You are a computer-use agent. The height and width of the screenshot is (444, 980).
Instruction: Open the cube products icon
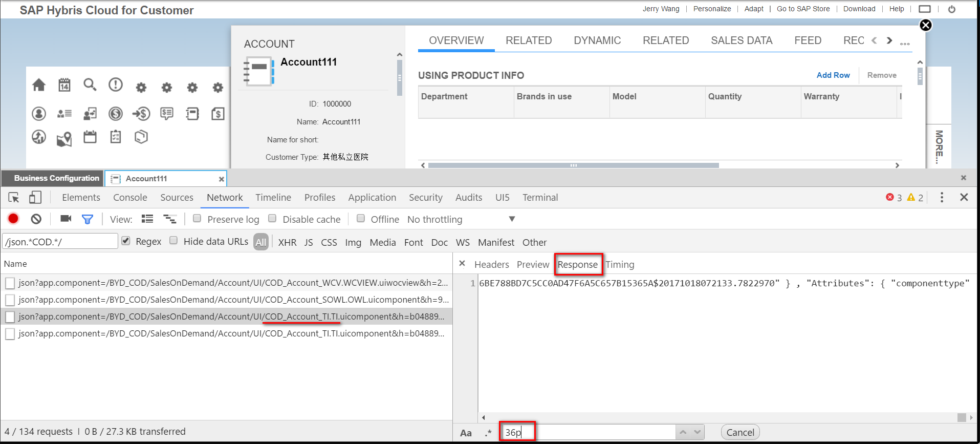[141, 137]
